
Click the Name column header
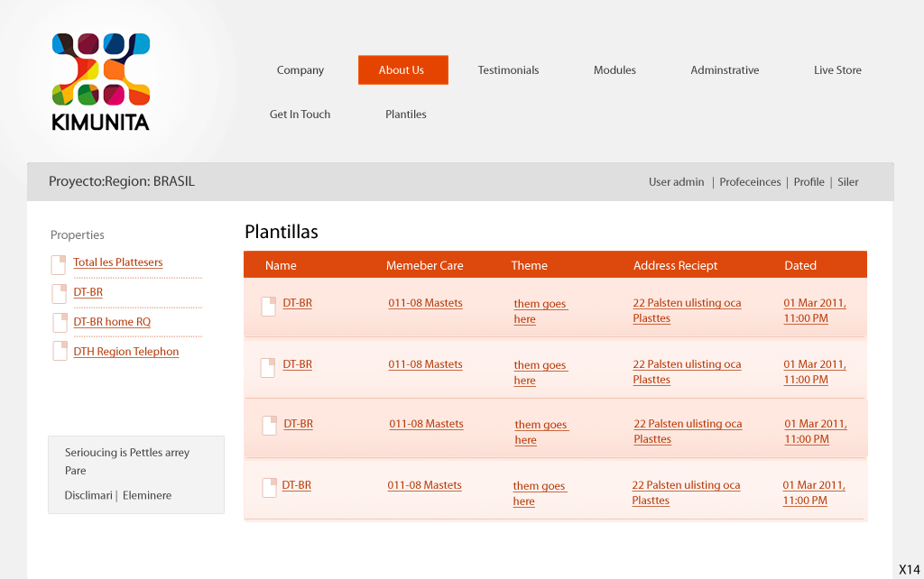tap(281, 266)
